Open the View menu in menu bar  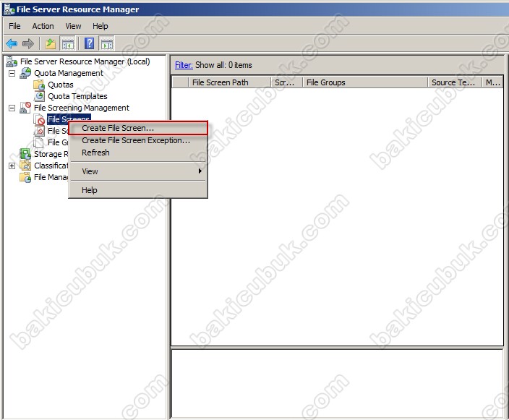click(x=73, y=26)
